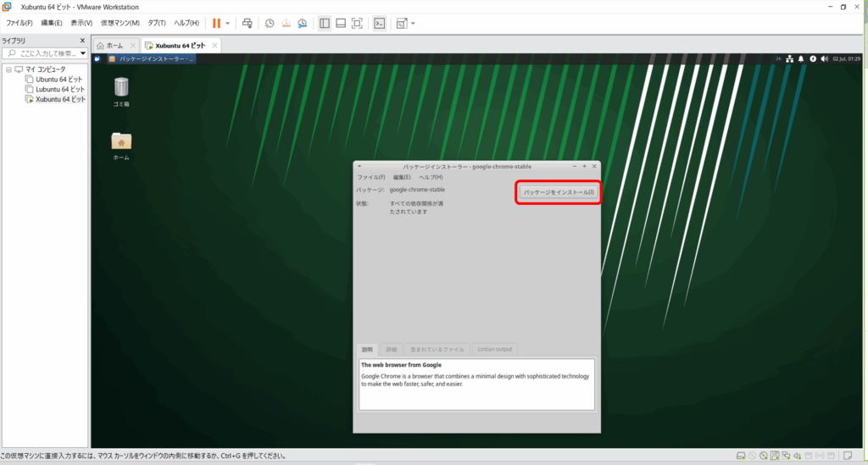Collapse the マイ コンピュータ tree node
This screenshot has width=868, height=465.
pyautogui.click(x=8, y=69)
